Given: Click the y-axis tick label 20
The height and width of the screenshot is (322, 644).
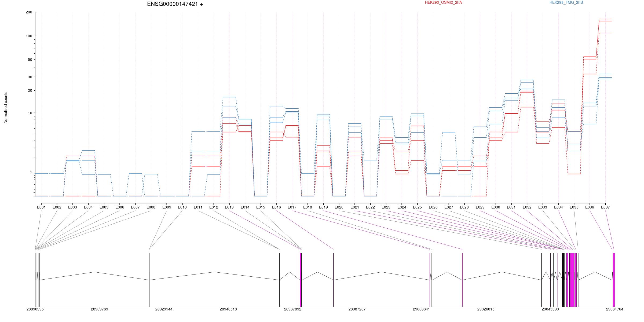Looking at the screenshot, I should 30,90.
